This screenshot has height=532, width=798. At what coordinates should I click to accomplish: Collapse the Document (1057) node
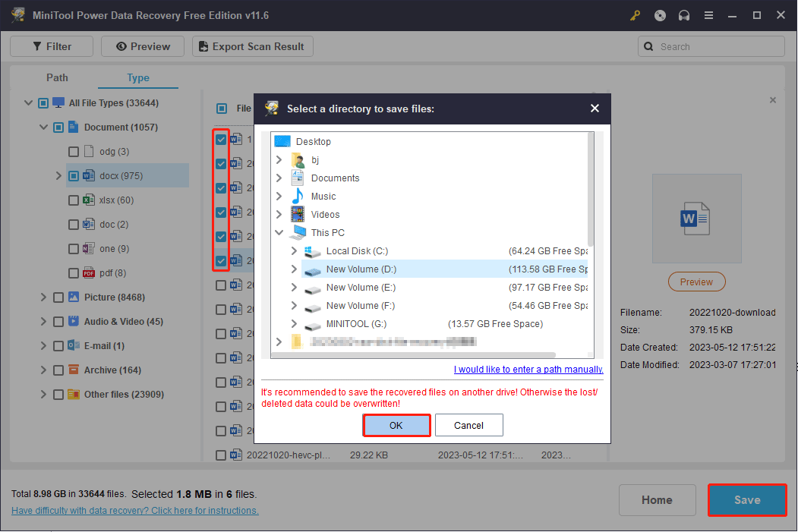point(44,127)
